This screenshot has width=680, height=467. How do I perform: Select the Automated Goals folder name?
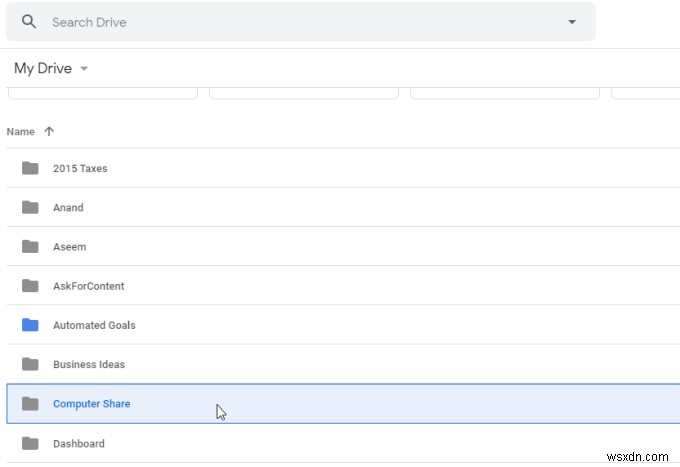[94, 325]
